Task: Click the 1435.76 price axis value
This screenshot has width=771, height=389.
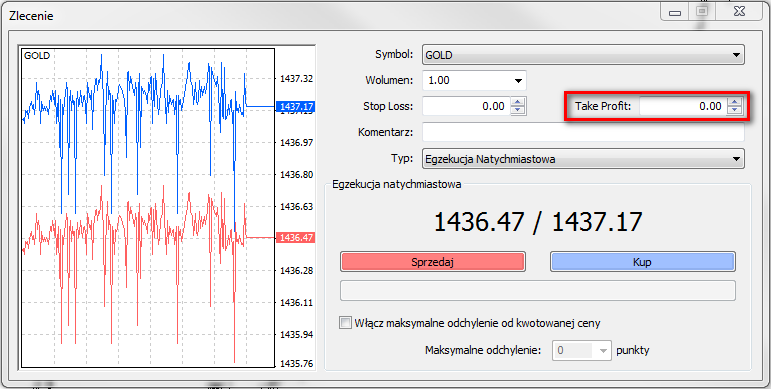Action: coord(297,364)
